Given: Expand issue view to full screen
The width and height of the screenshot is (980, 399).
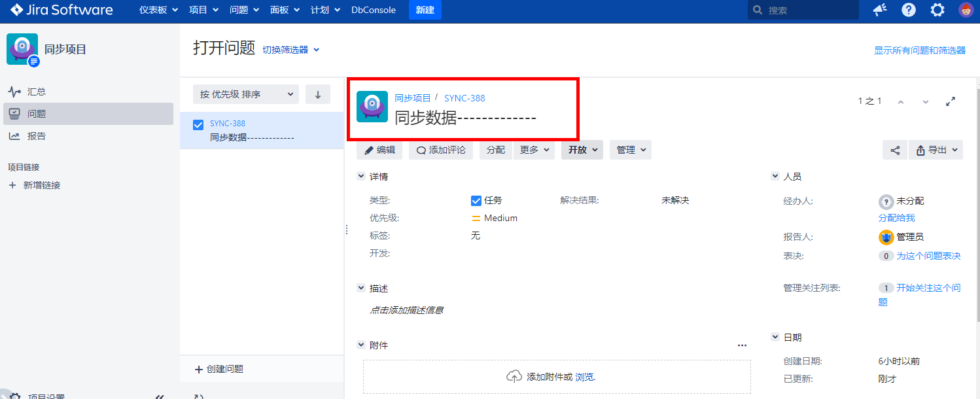Looking at the screenshot, I should pos(951,101).
